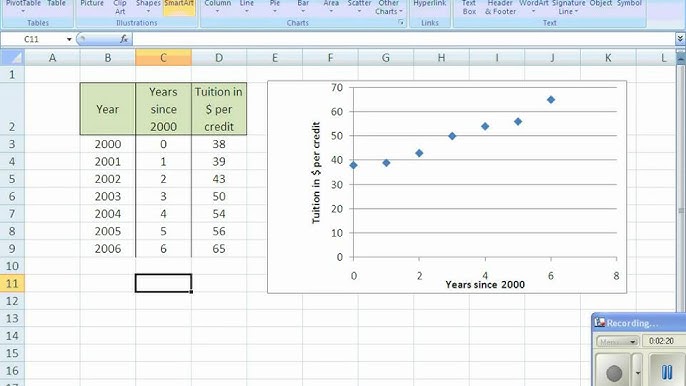Select column K header
The width and height of the screenshot is (686, 386).
click(x=608, y=57)
